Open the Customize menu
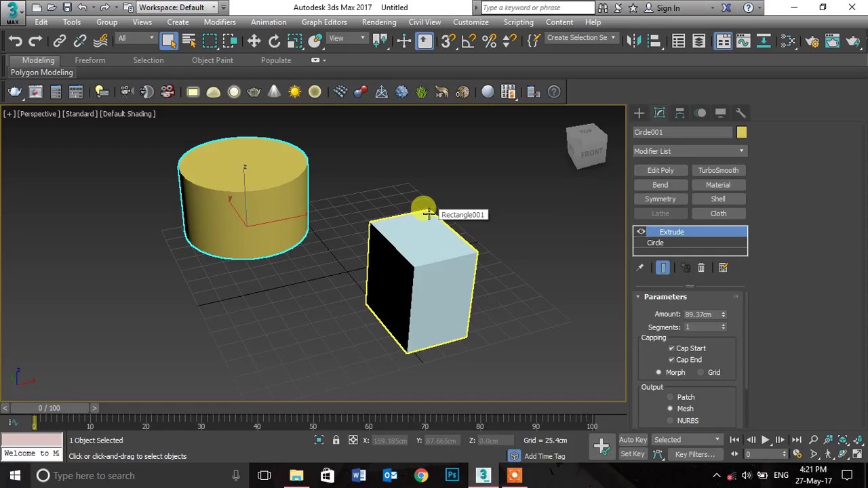The height and width of the screenshot is (488, 868). click(471, 22)
